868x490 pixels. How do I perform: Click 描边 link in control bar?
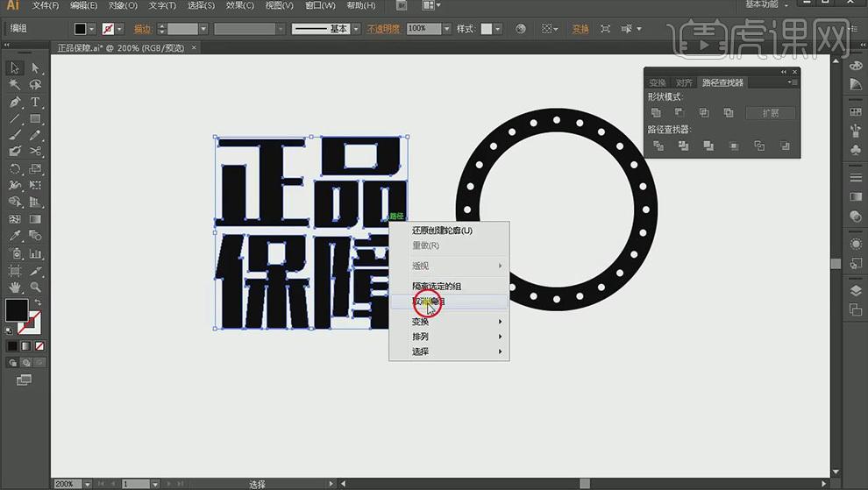click(143, 29)
